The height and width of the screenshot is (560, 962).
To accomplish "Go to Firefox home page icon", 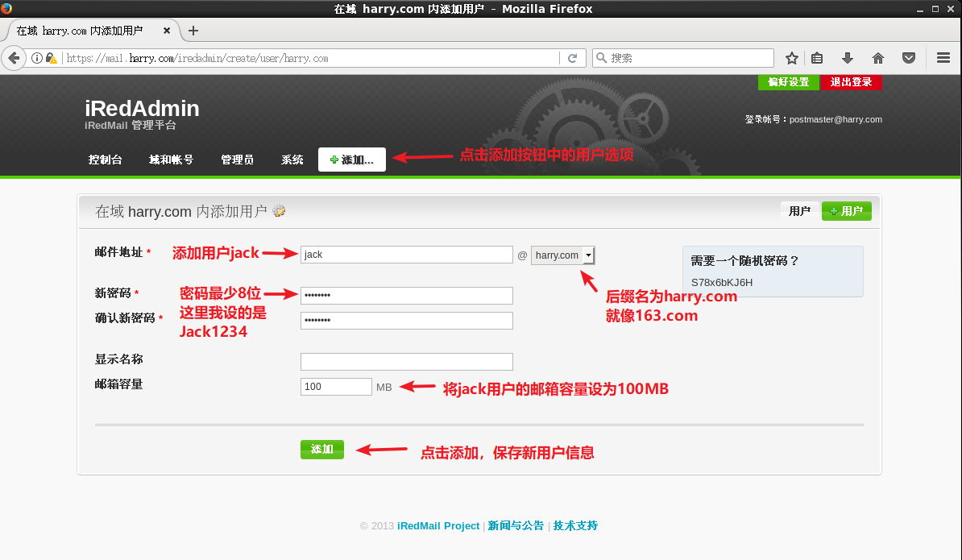I will [x=878, y=58].
